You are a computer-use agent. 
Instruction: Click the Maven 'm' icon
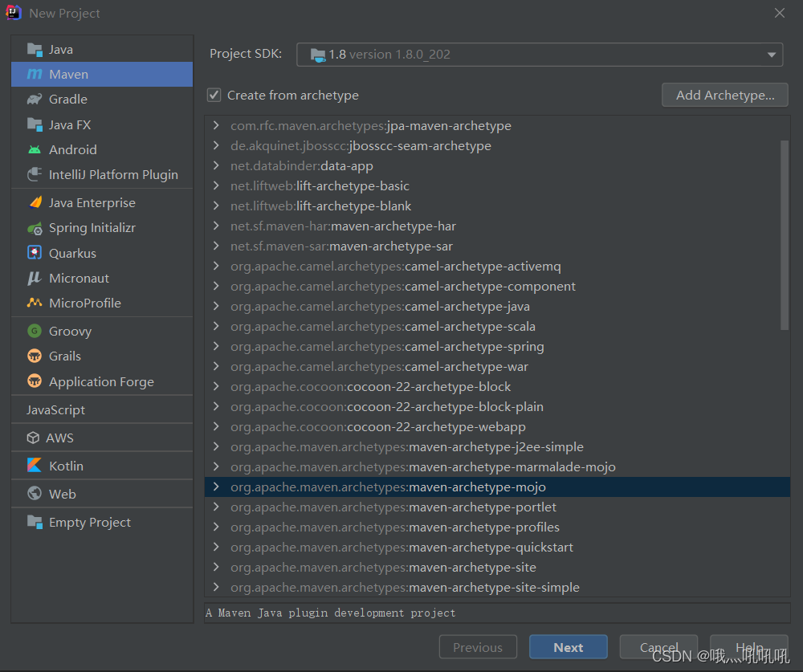click(35, 75)
